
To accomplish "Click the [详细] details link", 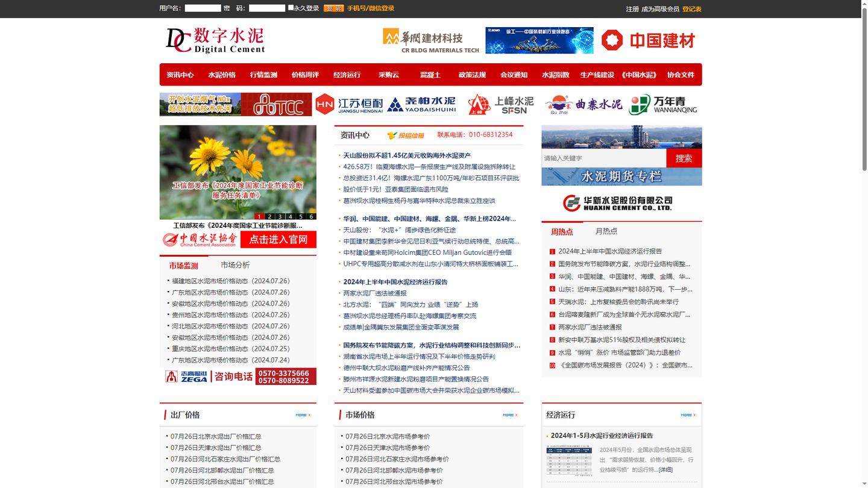I will point(665,470).
